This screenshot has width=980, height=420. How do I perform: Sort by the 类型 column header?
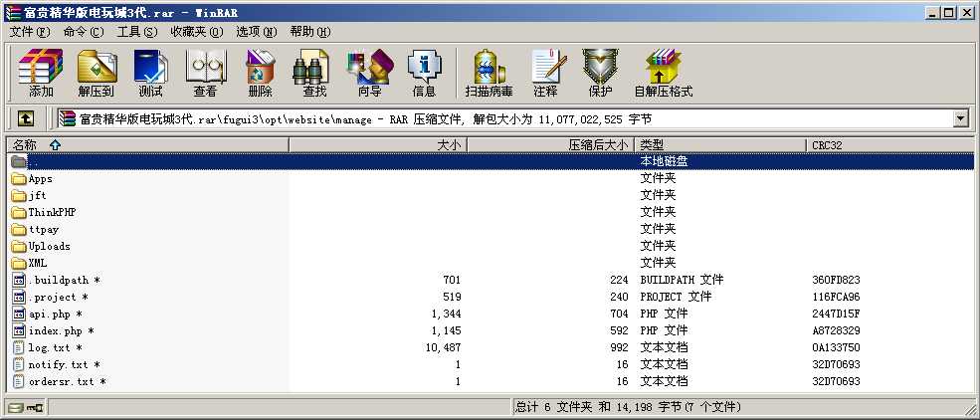[x=720, y=145]
